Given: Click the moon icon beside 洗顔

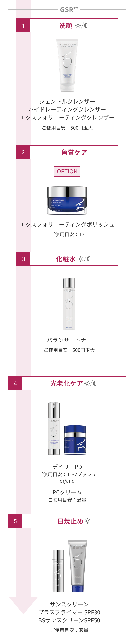Looking at the screenshot, I should (86, 25).
